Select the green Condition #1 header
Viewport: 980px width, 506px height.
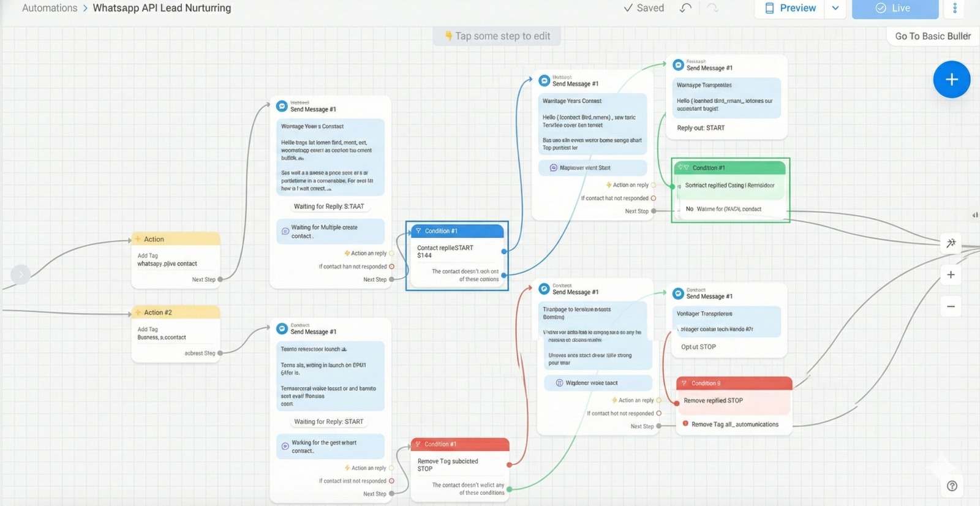(729, 168)
